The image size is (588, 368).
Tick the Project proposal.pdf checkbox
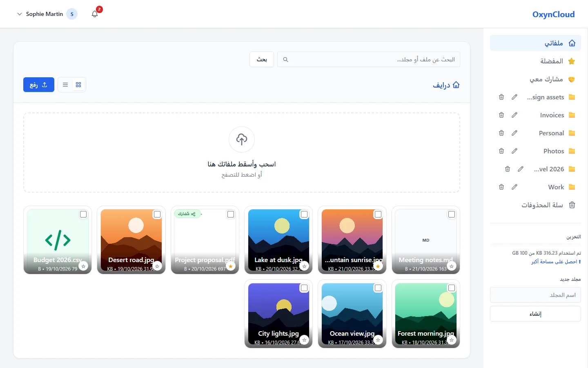pyautogui.click(x=231, y=214)
